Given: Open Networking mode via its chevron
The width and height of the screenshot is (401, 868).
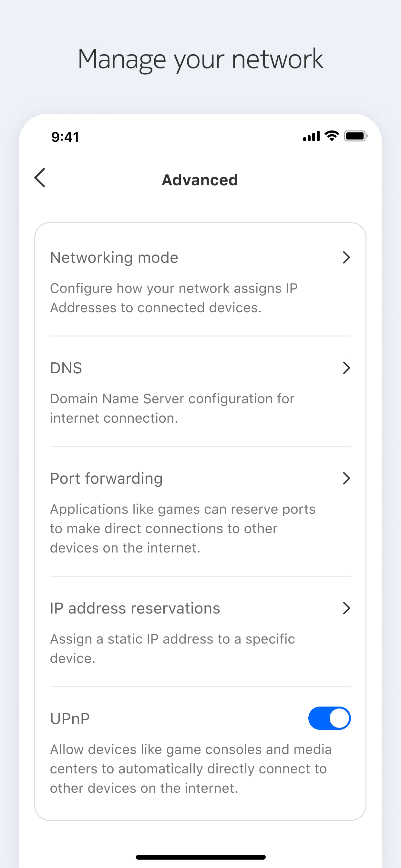Looking at the screenshot, I should point(346,257).
